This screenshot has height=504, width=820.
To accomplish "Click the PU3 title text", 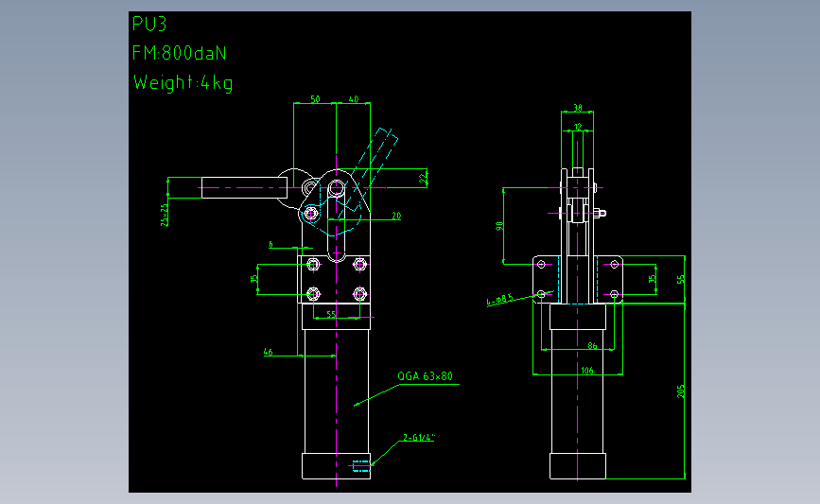I will [x=149, y=24].
